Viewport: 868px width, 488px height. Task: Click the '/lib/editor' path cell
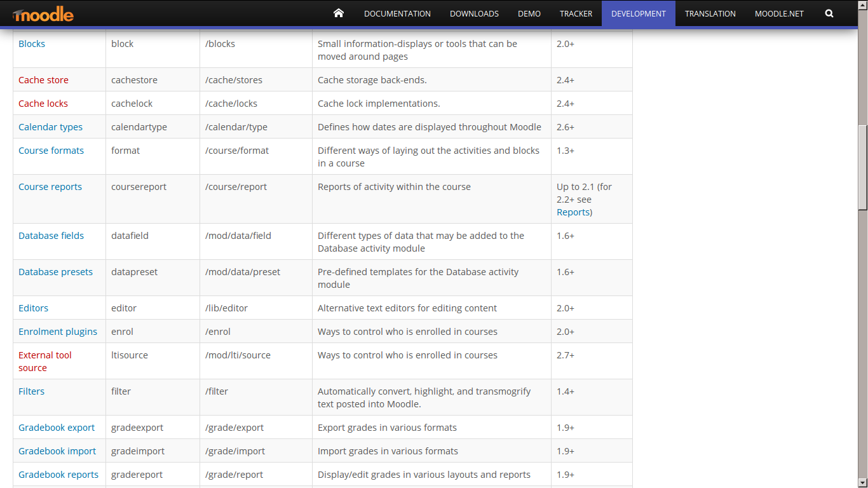tap(256, 308)
